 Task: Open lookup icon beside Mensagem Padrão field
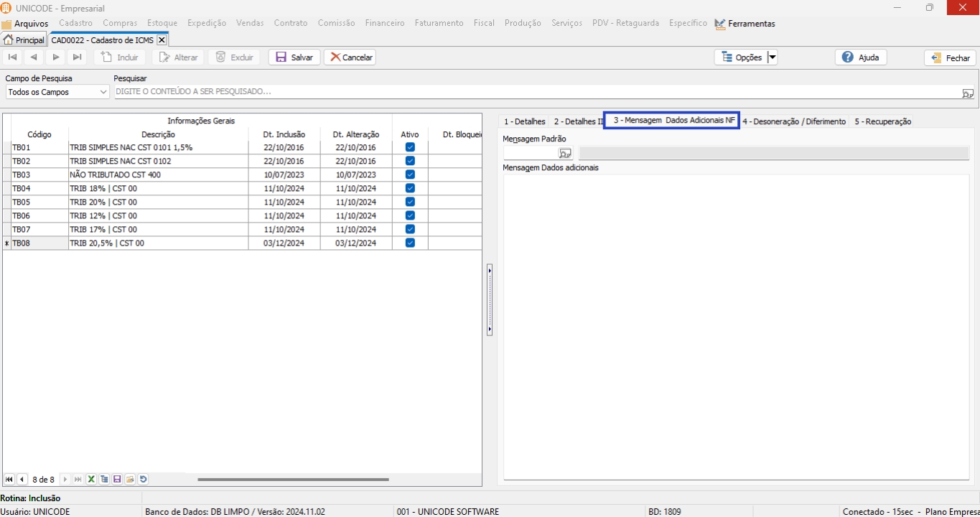565,153
